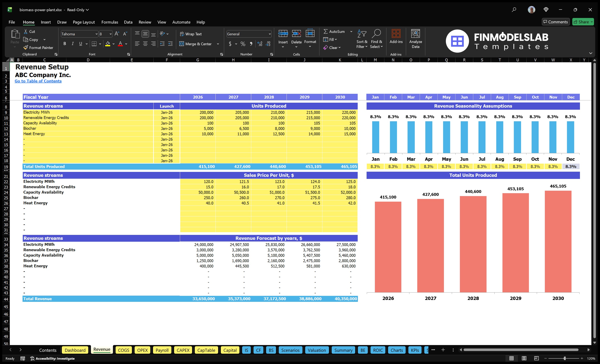Apply bold formatting
This screenshot has width=600, height=364.
tap(65, 44)
